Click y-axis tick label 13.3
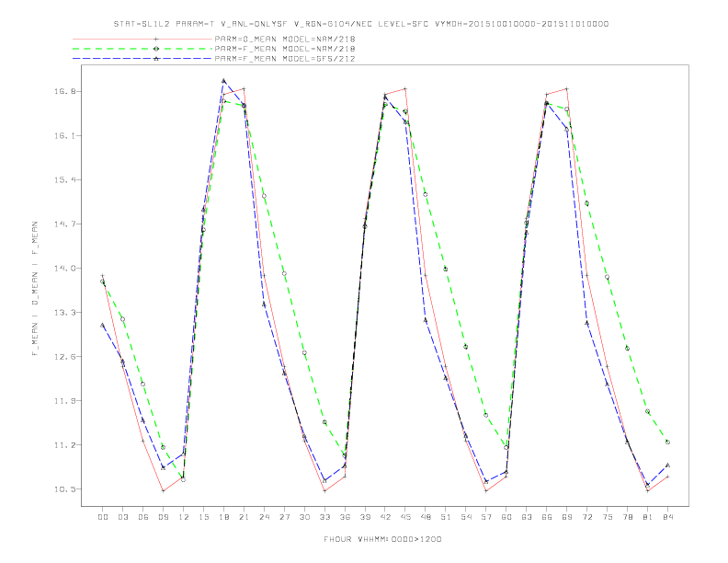The height and width of the screenshot is (563, 728). pyautogui.click(x=64, y=312)
